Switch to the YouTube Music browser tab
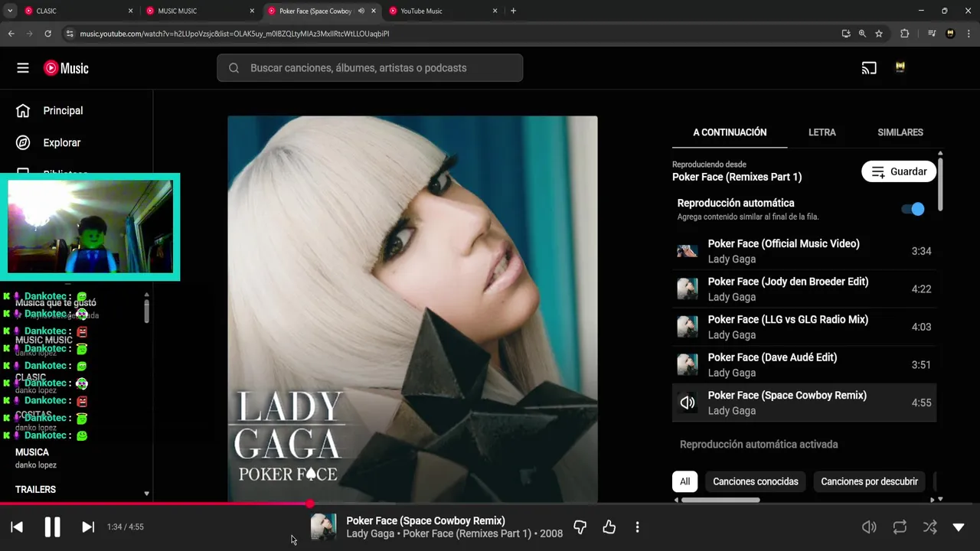The height and width of the screenshot is (551, 980). (x=444, y=11)
